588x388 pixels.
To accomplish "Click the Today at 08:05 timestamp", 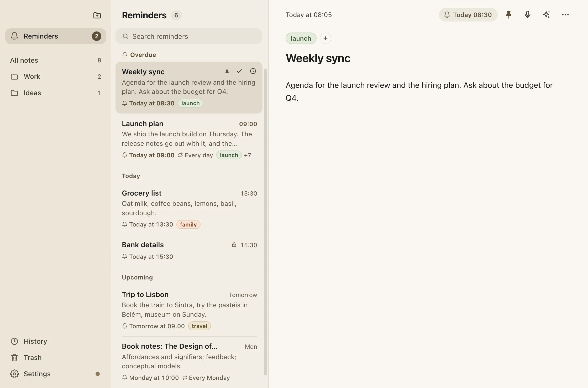I will [309, 15].
